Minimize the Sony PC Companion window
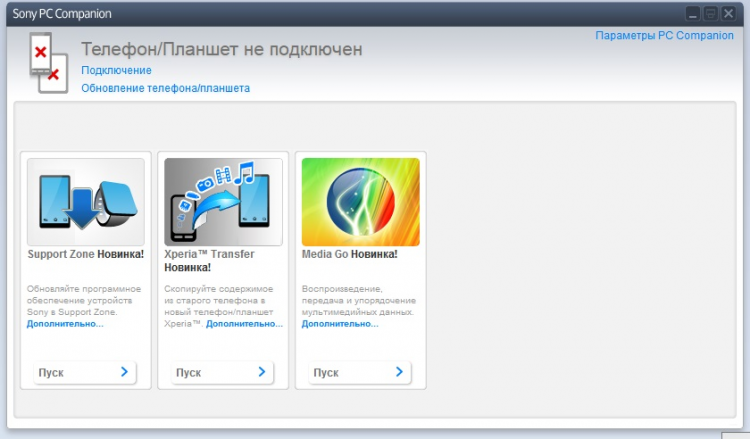 693,14
